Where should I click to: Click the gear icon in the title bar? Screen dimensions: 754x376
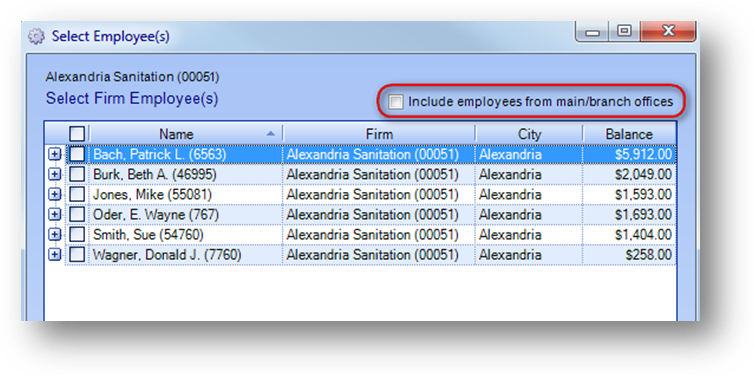tap(36, 37)
